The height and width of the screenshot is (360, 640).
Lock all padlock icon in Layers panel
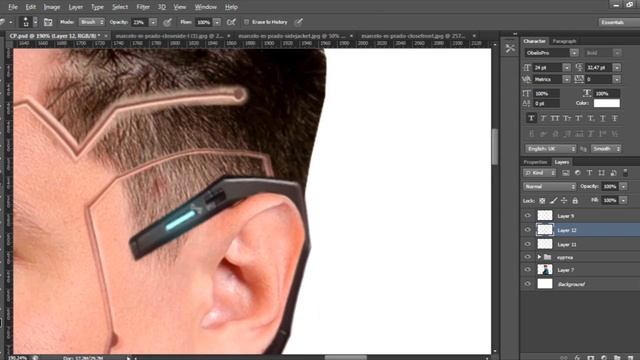575,200
